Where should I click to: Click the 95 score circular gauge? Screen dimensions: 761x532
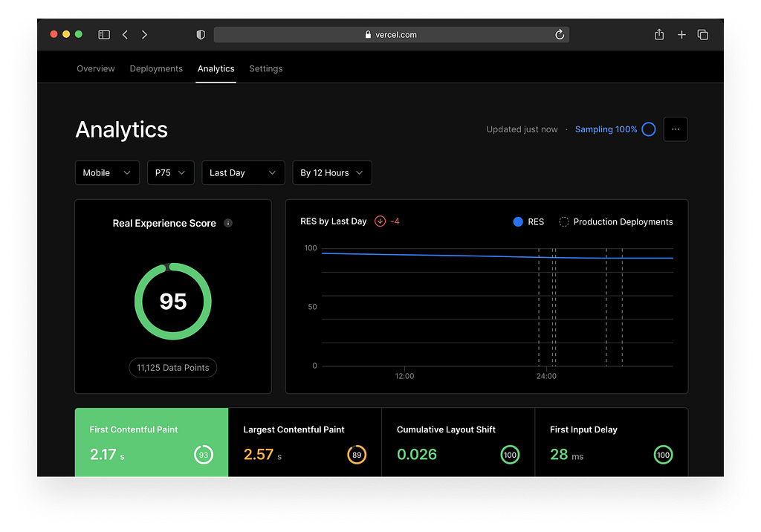pyautogui.click(x=172, y=302)
